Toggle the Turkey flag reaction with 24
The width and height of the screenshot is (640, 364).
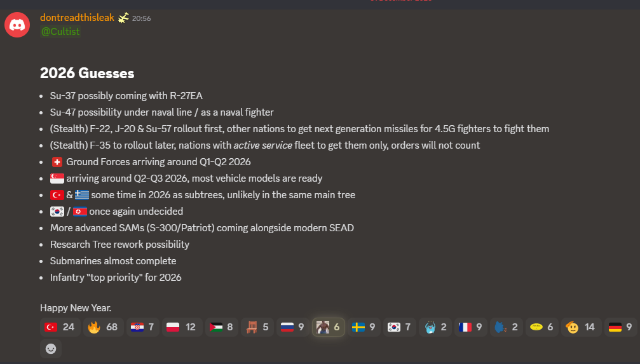[x=60, y=327]
